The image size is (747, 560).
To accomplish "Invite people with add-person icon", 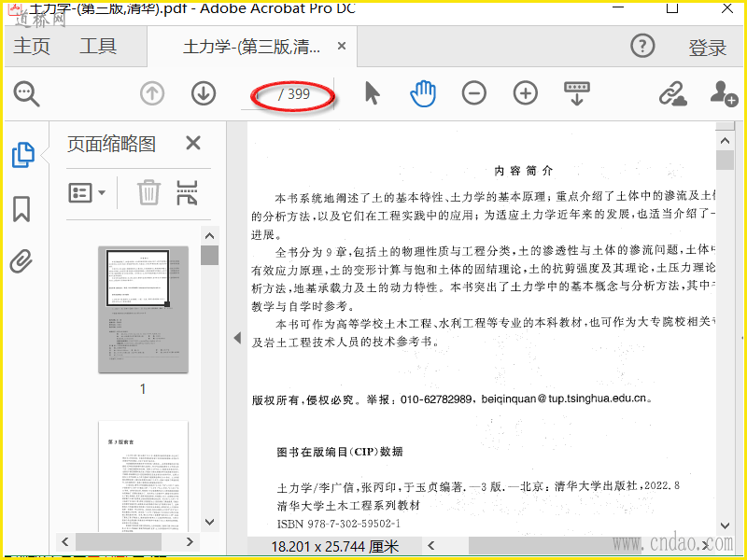I will (x=725, y=93).
